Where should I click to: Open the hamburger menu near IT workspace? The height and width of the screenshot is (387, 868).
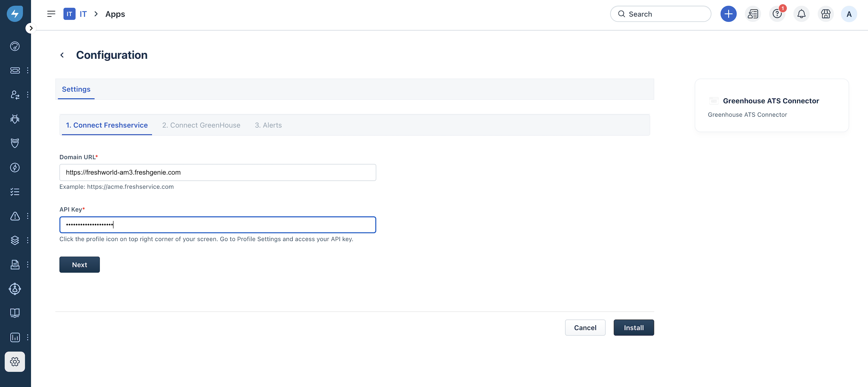pos(51,14)
